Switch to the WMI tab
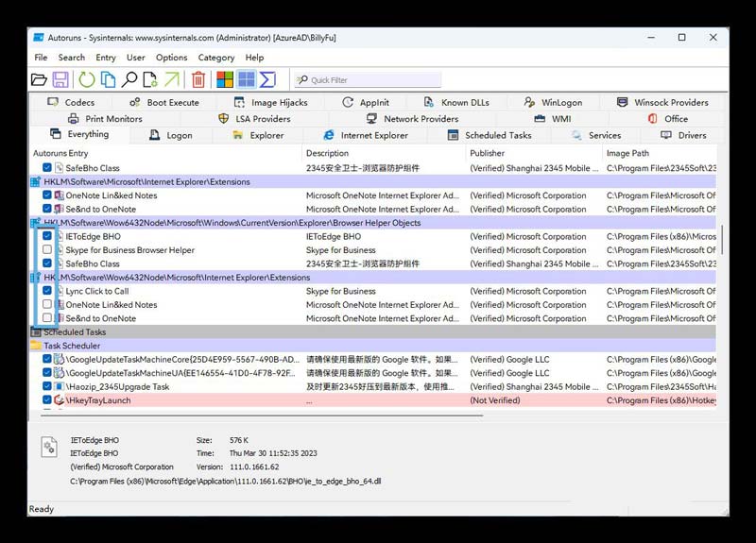The image size is (756, 543). point(553,119)
